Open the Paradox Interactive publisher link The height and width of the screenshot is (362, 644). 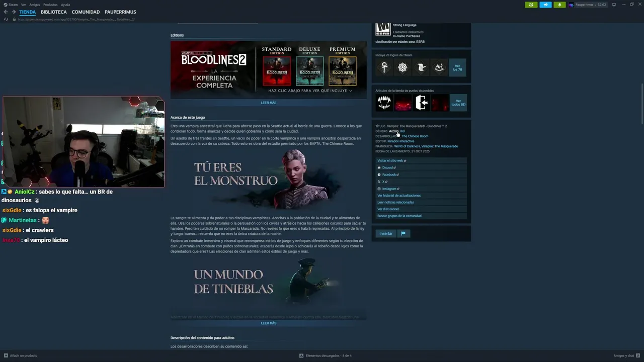[400, 141]
